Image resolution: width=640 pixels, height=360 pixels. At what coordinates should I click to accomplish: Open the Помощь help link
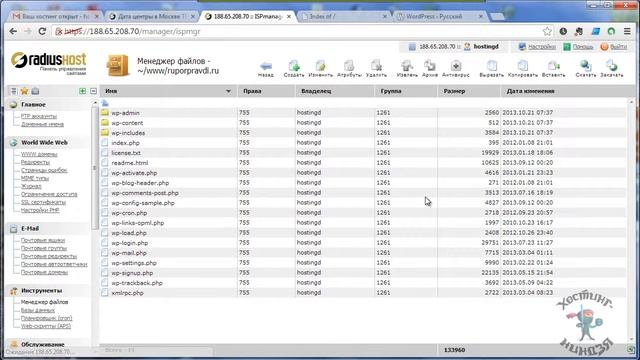pos(582,47)
